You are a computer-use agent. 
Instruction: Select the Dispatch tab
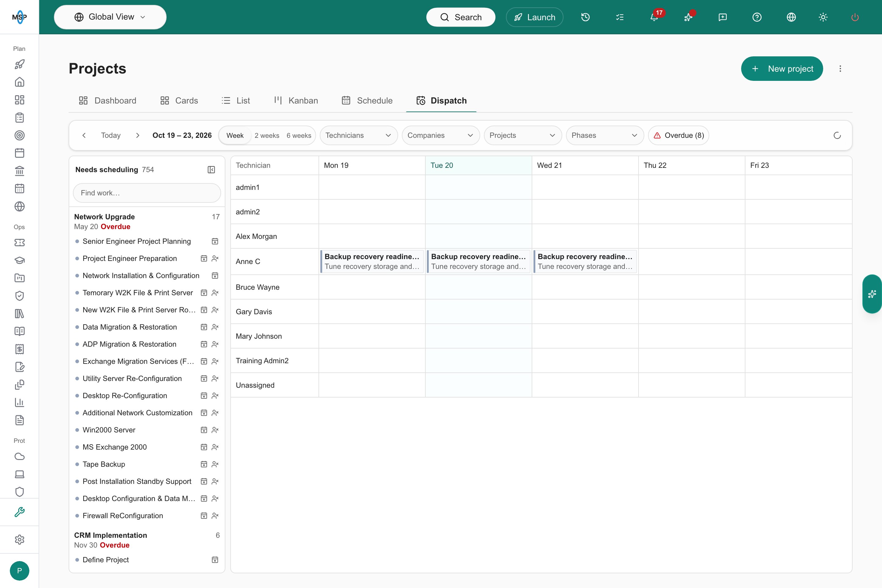[x=441, y=100]
